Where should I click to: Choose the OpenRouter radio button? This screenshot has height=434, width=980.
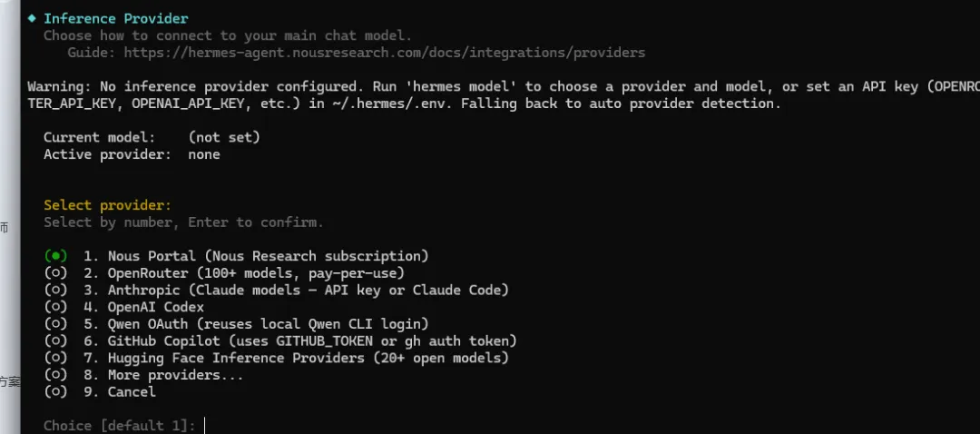(x=55, y=272)
